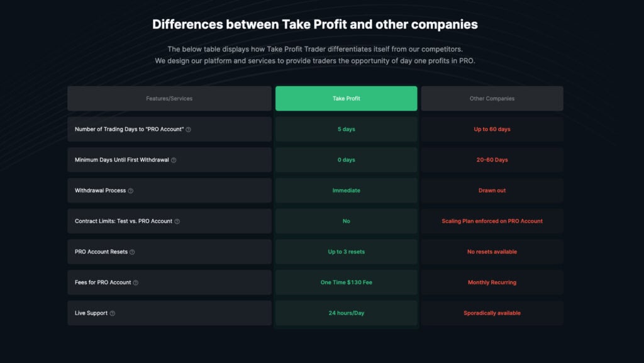Click help icon next to Minimum Days Until First Withdrawal

click(174, 160)
